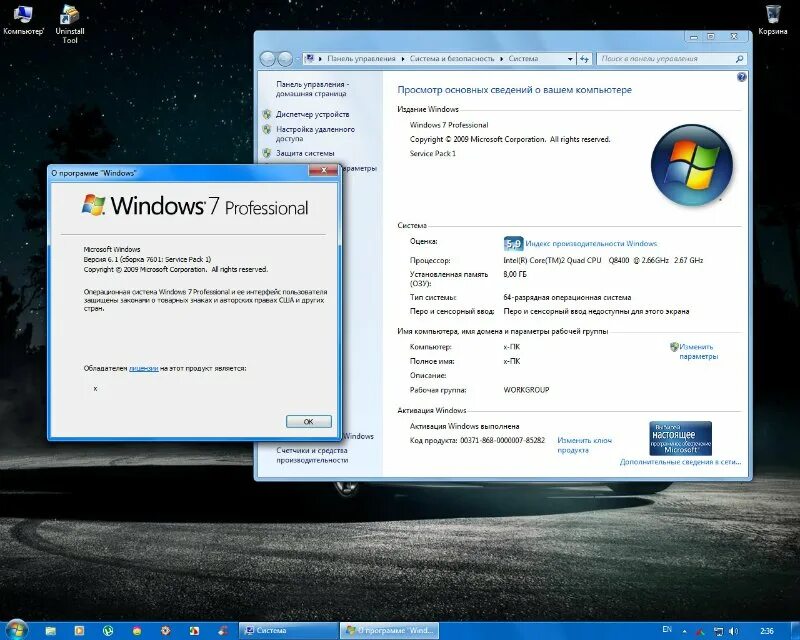Click Система и безопасность breadcrumb
Viewport: 800px width, 640px height.
point(452,59)
